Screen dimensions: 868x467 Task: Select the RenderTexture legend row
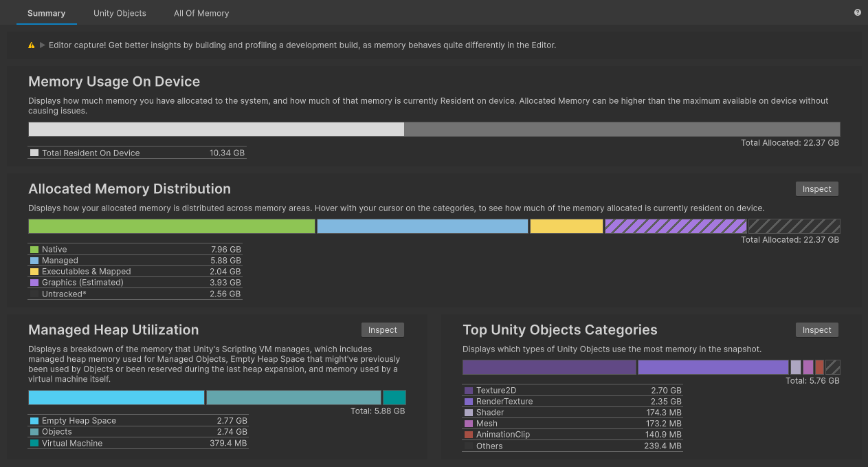[572, 402]
